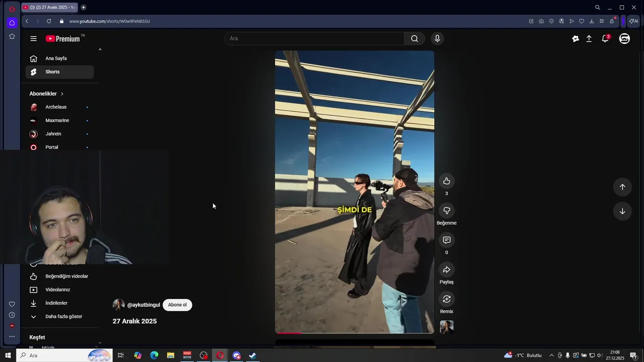Image resolution: width=644 pixels, height=362 pixels.
Task: Open Opera downloads icon in toolbar
Action: (x=592, y=21)
